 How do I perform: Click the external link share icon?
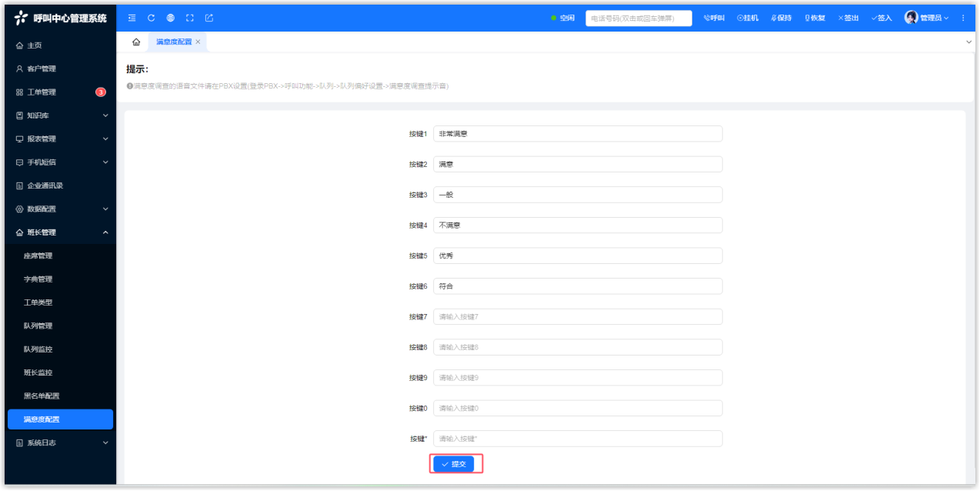click(208, 18)
